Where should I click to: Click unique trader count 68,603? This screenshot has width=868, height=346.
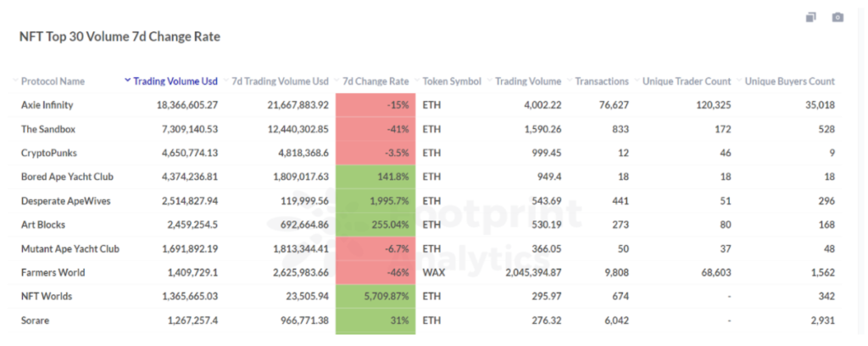pos(715,272)
